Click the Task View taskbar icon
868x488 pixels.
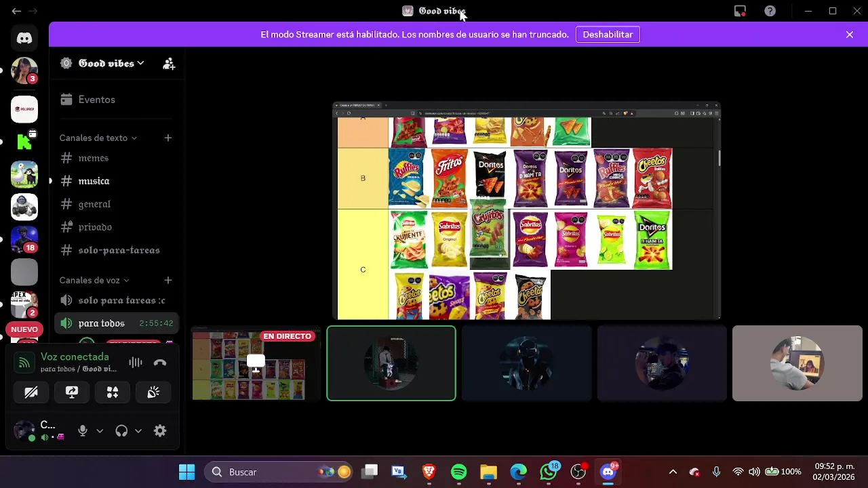pyautogui.click(x=370, y=472)
